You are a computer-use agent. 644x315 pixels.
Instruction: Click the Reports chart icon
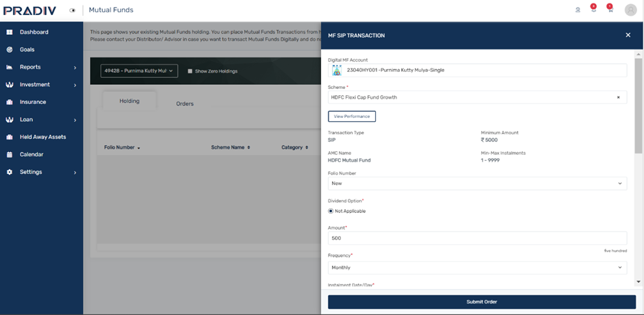pos(10,67)
